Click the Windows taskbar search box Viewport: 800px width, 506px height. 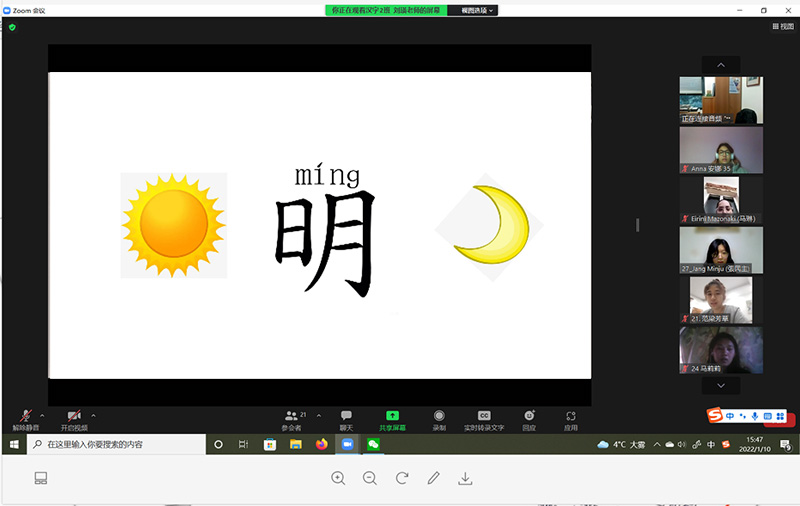coord(115,444)
